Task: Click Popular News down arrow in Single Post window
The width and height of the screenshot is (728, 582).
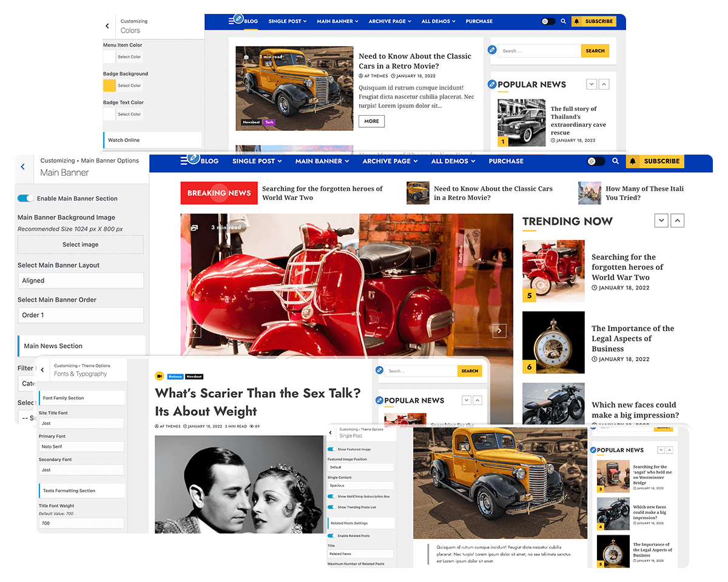Action: (x=661, y=450)
